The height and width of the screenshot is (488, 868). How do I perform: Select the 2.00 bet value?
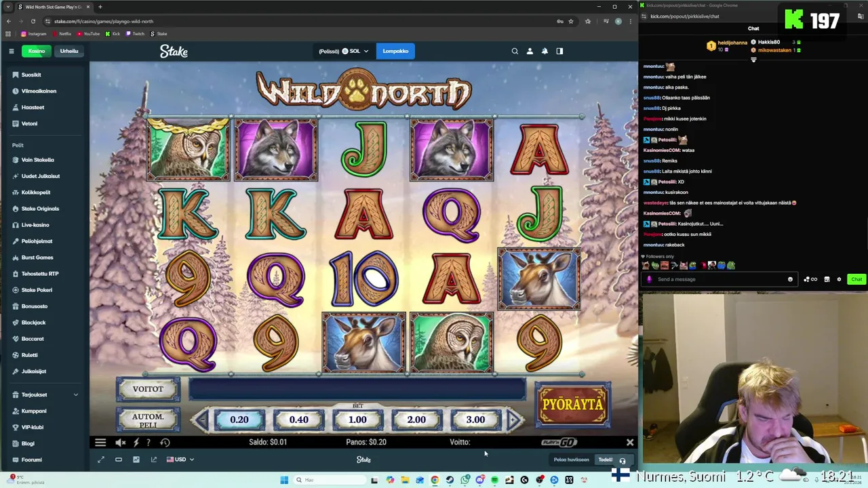coord(416,420)
